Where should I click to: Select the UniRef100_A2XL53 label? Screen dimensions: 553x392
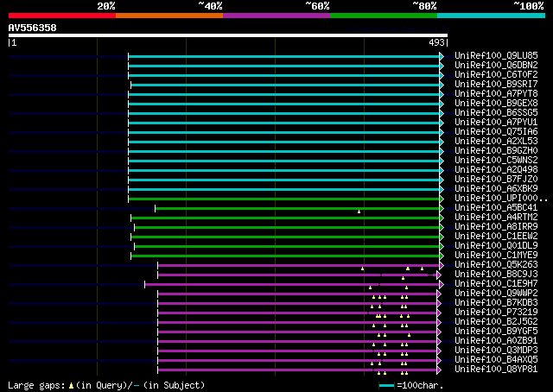[x=496, y=142]
